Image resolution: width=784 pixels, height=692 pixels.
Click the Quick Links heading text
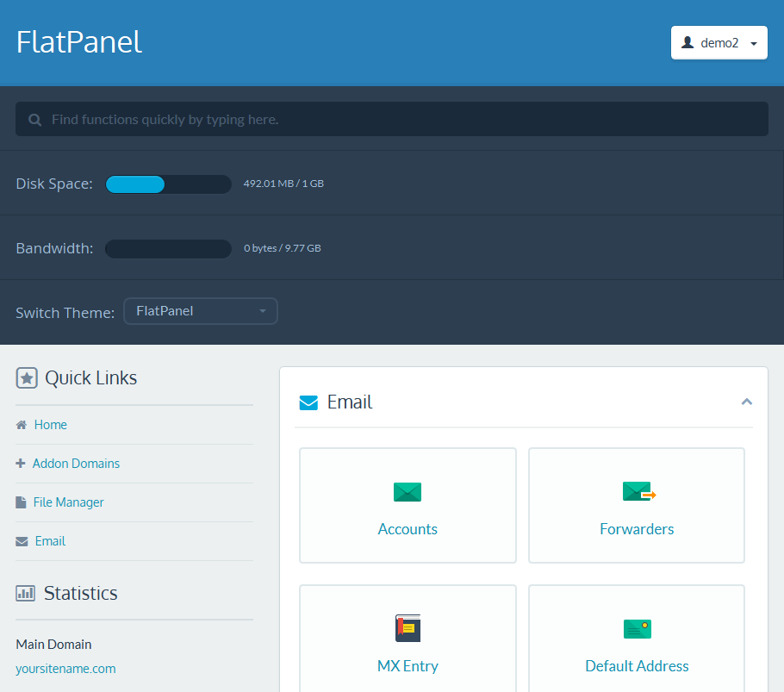91,378
